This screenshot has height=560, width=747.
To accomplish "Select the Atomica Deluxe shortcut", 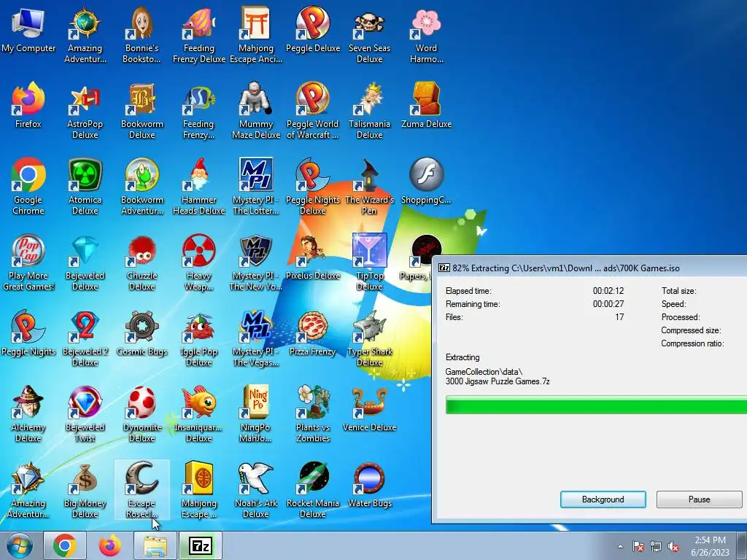I will point(85,187).
